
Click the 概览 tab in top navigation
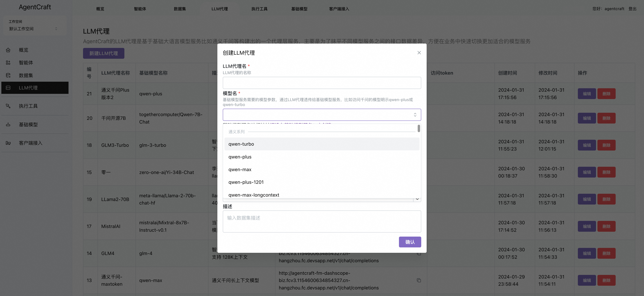pos(100,9)
